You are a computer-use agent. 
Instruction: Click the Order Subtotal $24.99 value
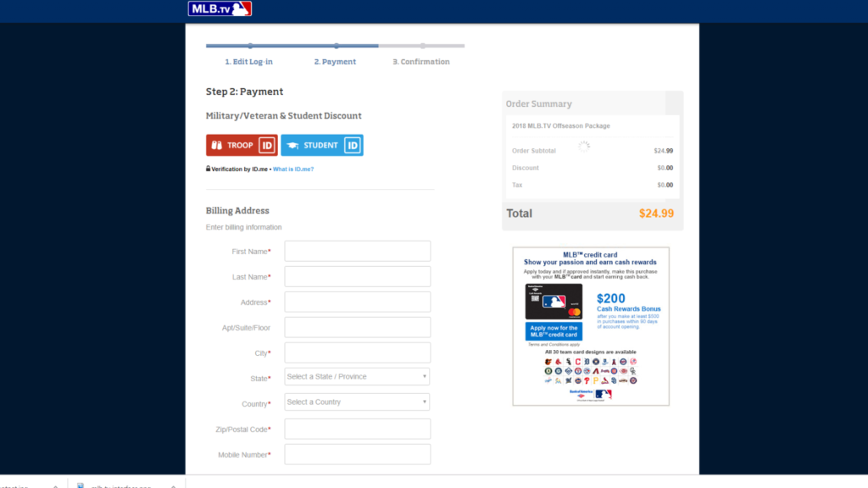pyautogui.click(x=663, y=151)
